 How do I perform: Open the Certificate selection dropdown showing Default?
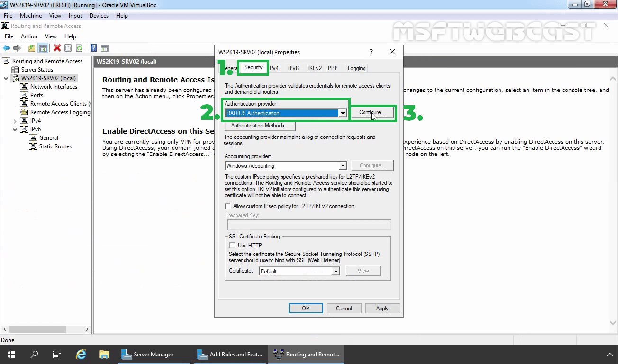336,271
